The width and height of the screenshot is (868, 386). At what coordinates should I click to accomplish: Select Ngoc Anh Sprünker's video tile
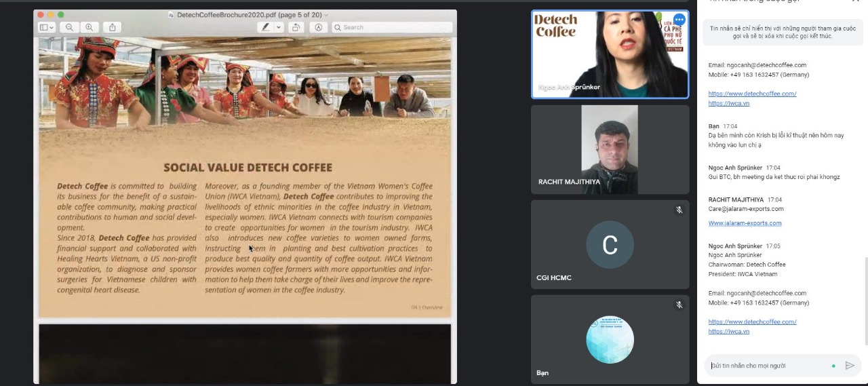tap(610, 54)
